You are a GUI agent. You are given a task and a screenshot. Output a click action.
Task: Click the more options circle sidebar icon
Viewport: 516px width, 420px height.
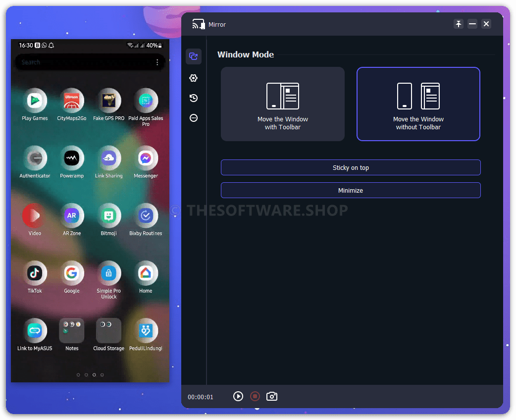[194, 118]
